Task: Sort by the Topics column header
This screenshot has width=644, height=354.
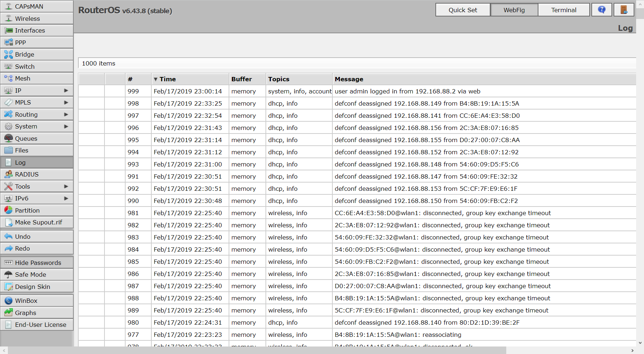Action: [299, 79]
